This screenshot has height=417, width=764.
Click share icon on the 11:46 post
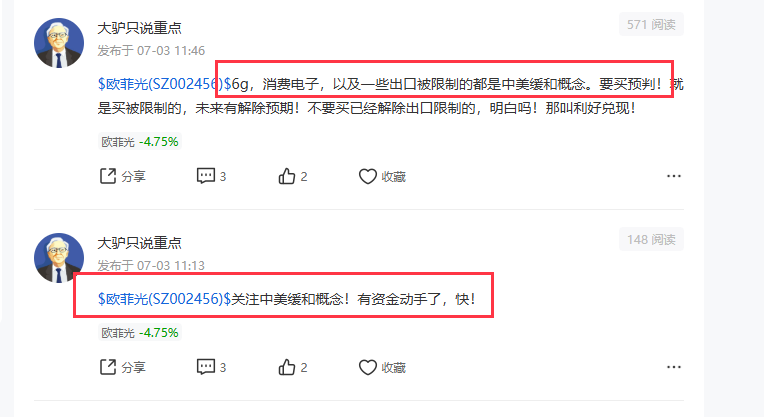(x=122, y=176)
